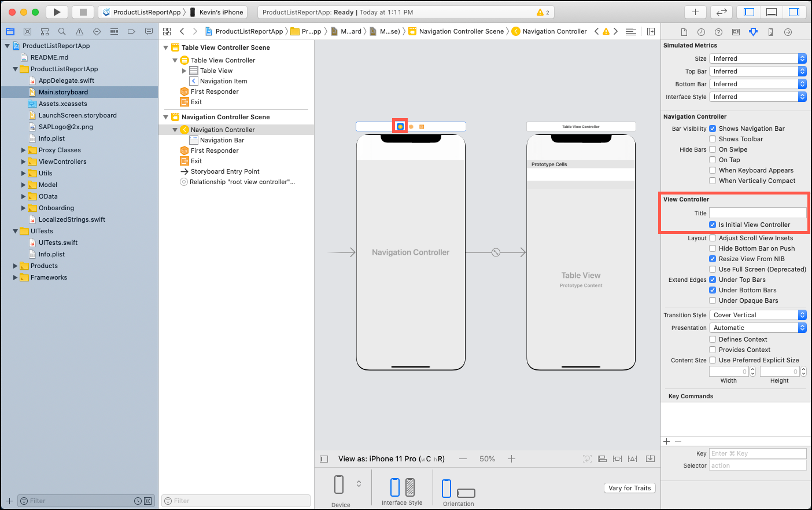Uncheck Shows Navigation Bar
The height and width of the screenshot is (510, 812).
[713, 129]
